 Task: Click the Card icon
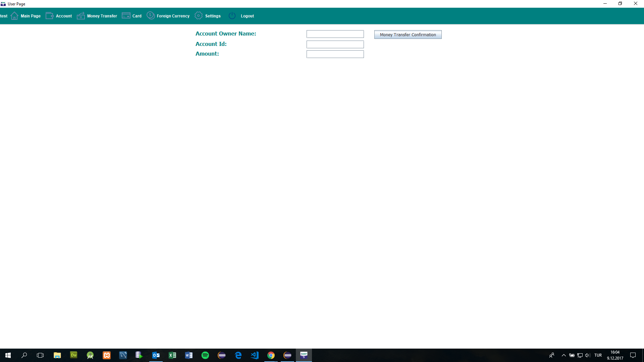pyautogui.click(x=126, y=15)
